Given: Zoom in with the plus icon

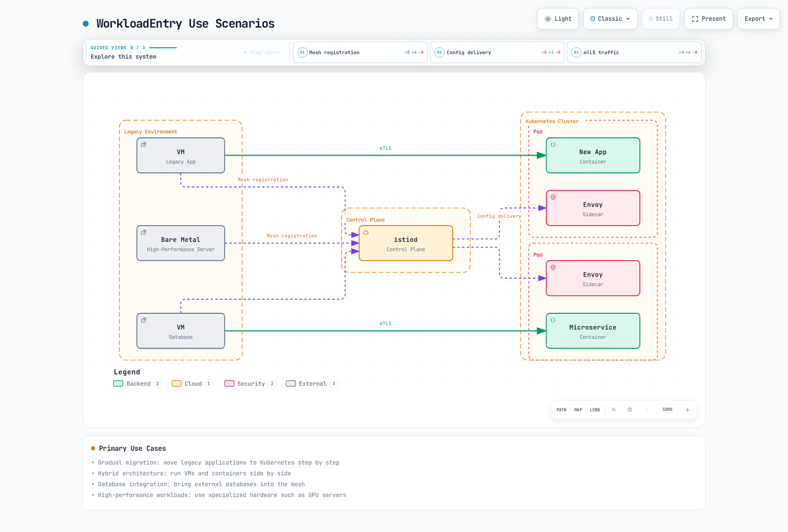Looking at the screenshot, I should 688,410.
